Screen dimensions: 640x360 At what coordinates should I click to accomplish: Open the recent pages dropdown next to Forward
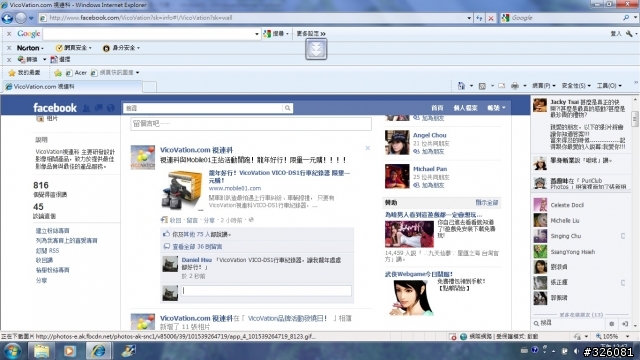point(31,18)
